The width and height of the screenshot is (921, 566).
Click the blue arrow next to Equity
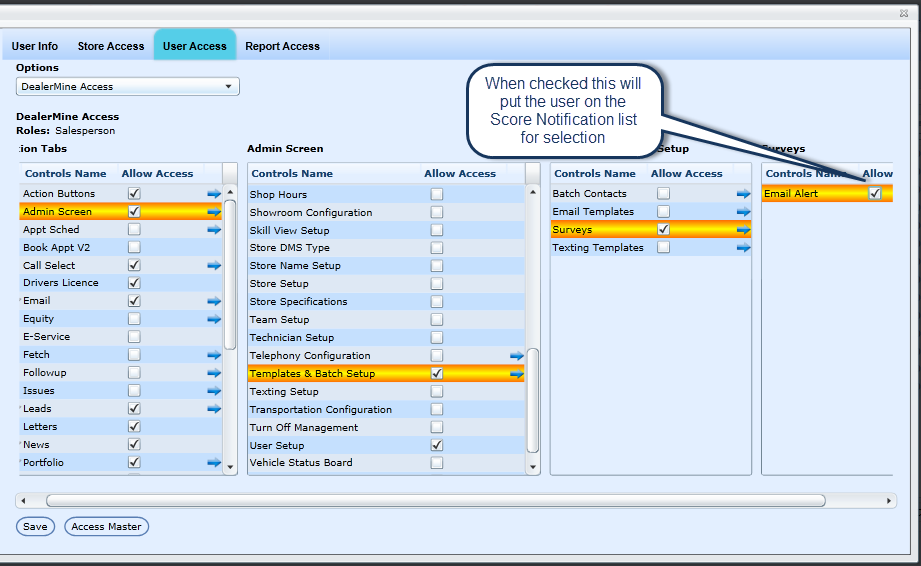coord(214,319)
